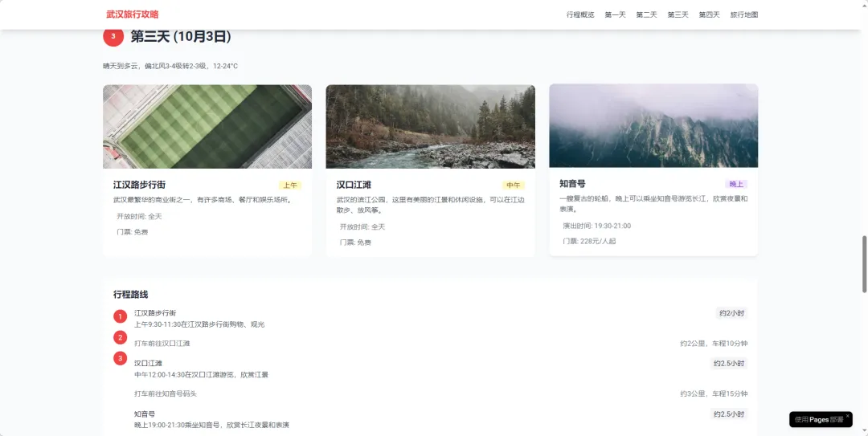Open the 知音号 misty mountain photo
Screen dimensions: 868x436
coord(653,125)
